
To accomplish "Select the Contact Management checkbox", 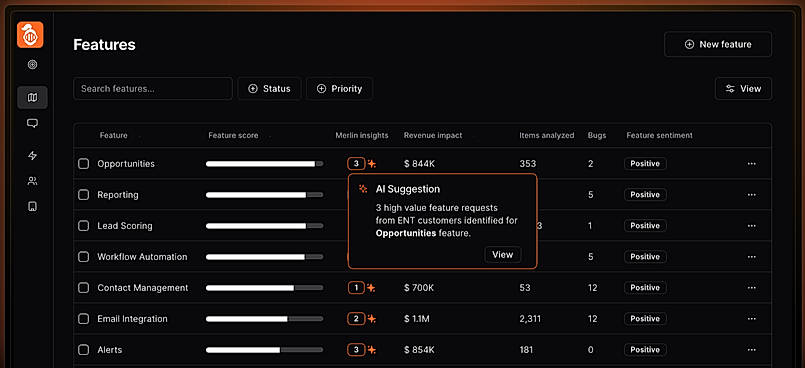I will point(83,288).
